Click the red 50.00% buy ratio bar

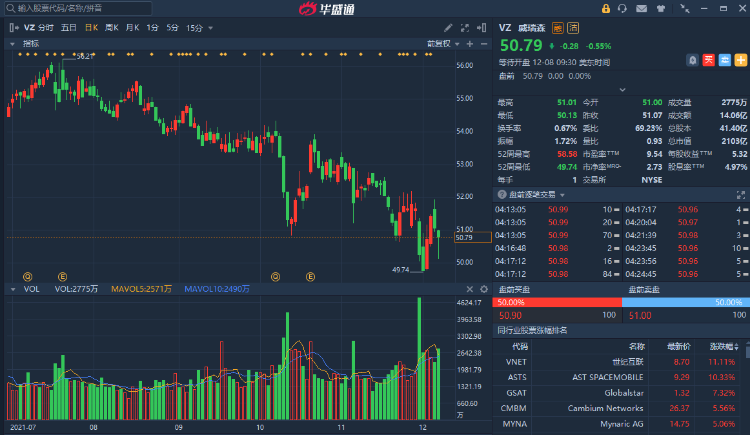point(557,302)
